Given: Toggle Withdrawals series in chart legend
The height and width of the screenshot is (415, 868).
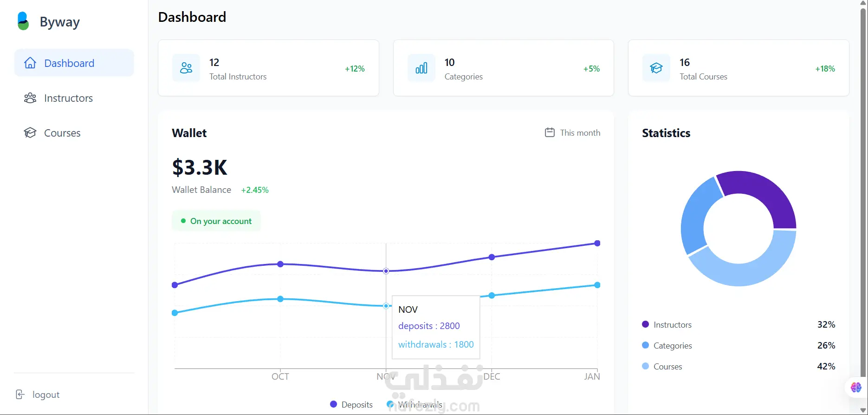Looking at the screenshot, I should point(415,405).
